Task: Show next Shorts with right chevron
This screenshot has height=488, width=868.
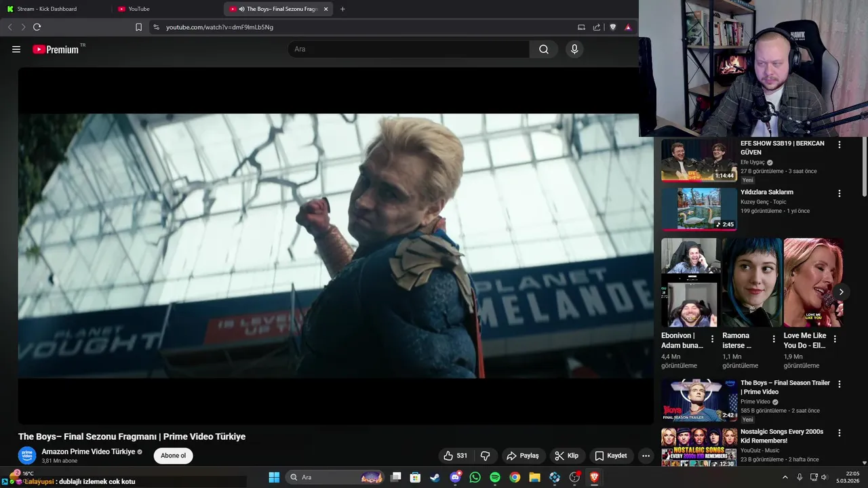Action: [x=841, y=292]
